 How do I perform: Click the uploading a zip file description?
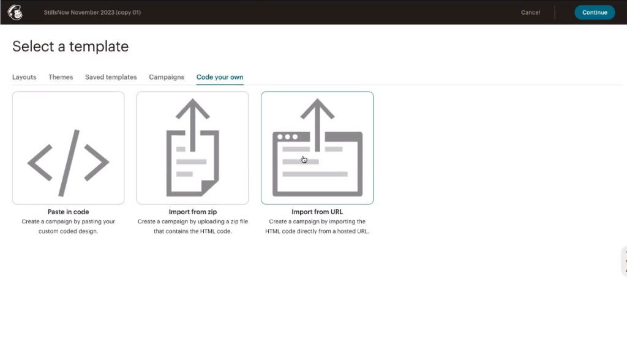coord(192,226)
